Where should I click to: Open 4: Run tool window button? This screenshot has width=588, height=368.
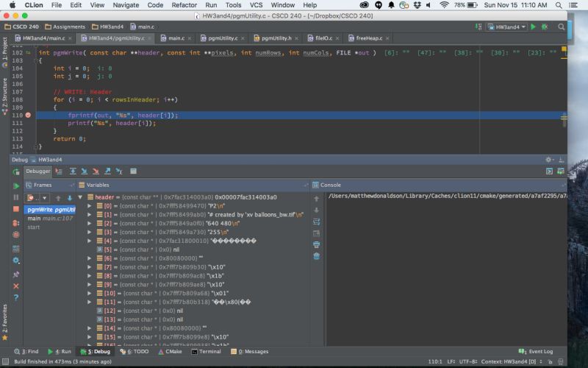[60, 352]
